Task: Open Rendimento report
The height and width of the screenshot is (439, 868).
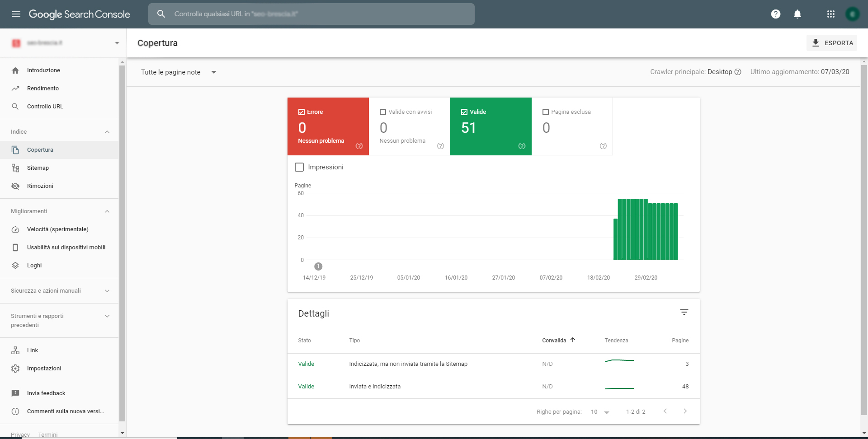Action: click(59, 89)
